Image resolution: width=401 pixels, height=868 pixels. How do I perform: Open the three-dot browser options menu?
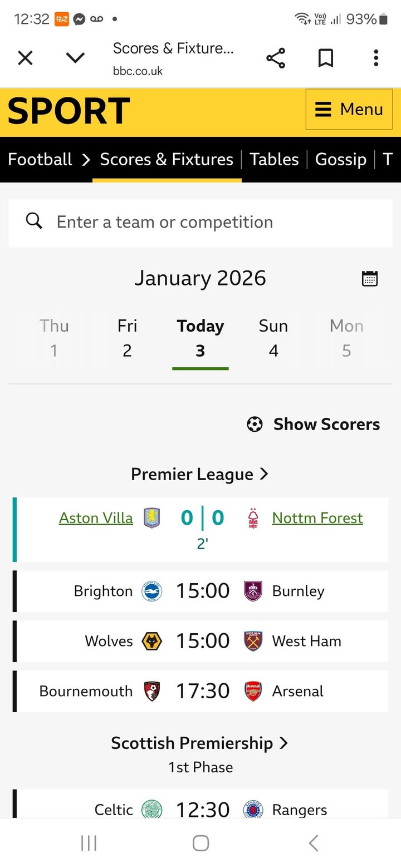(x=376, y=58)
